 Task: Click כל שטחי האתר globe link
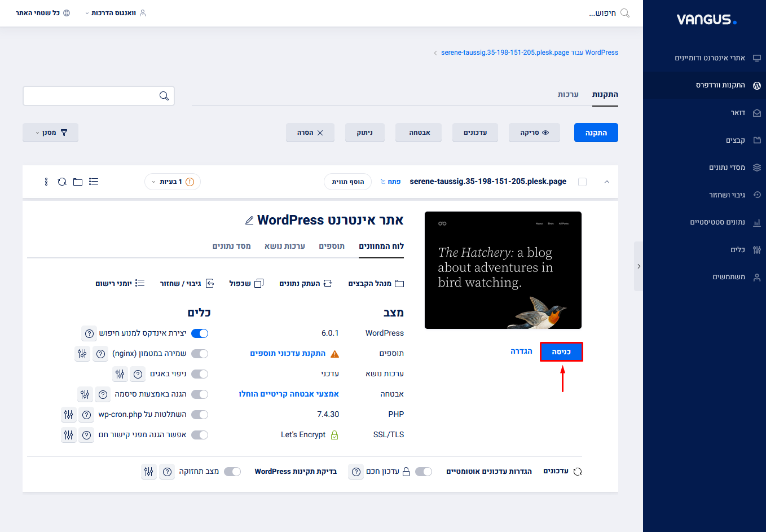point(43,13)
